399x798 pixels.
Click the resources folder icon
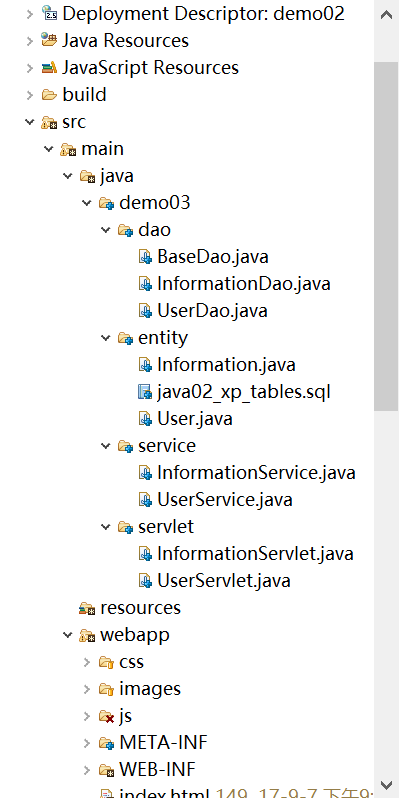pos(87,608)
